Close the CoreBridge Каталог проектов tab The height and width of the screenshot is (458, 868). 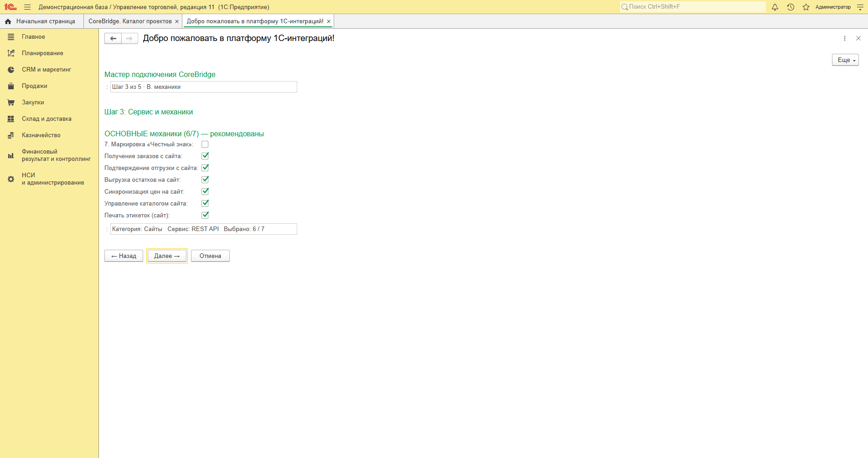177,21
